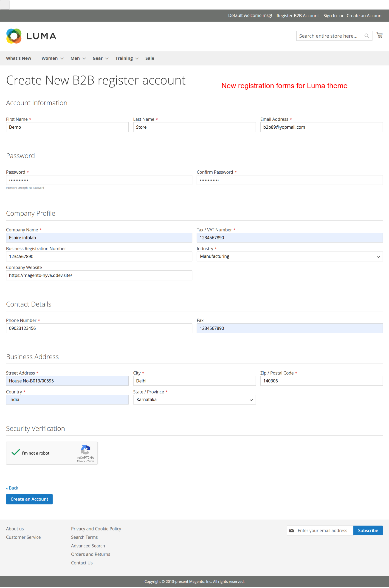The width and height of the screenshot is (389, 588).
Task: Open the Training navigation menu
Action: [x=124, y=58]
